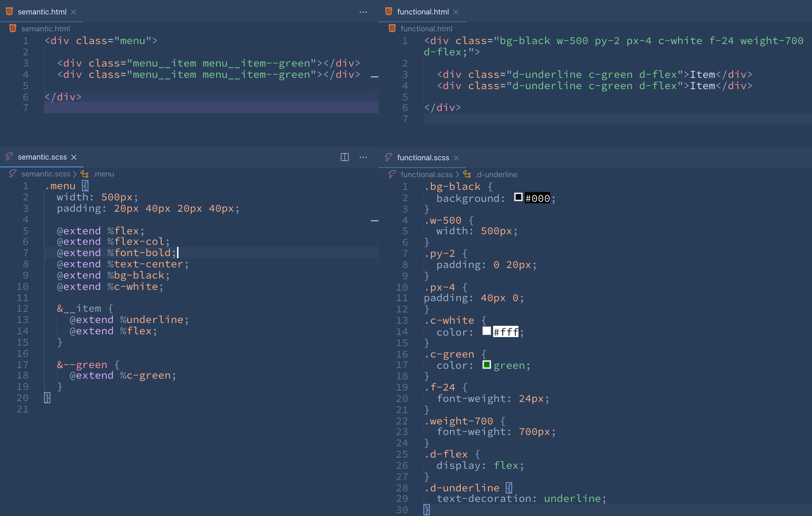812x516 pixels.
Task: Open the black #000 color swatch
Action: point(518,197)
